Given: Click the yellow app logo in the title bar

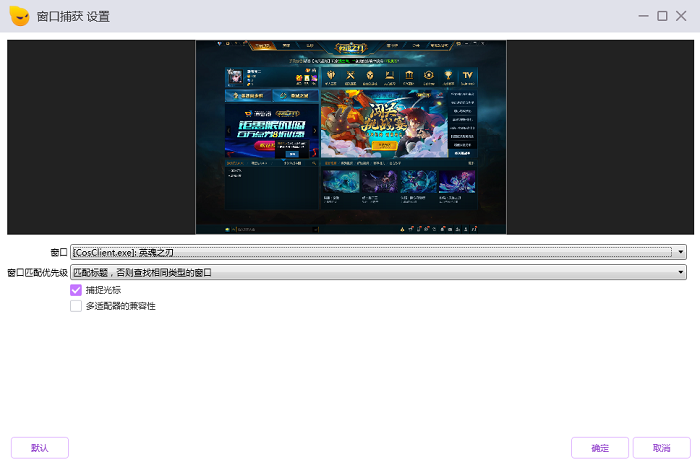Looking at the screenshot, I should click(x=19, y=16).
